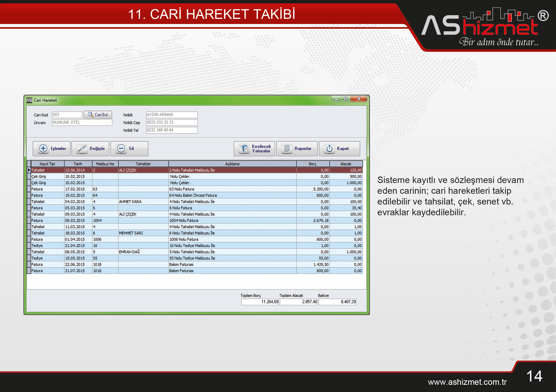Screen dimensions: 556x392
Task: Click the Sil minus icon
Action: [121, 148]
